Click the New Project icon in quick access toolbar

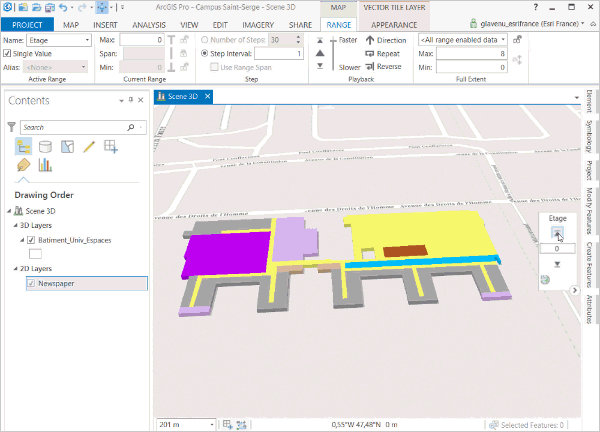click(x=23, y=7)
